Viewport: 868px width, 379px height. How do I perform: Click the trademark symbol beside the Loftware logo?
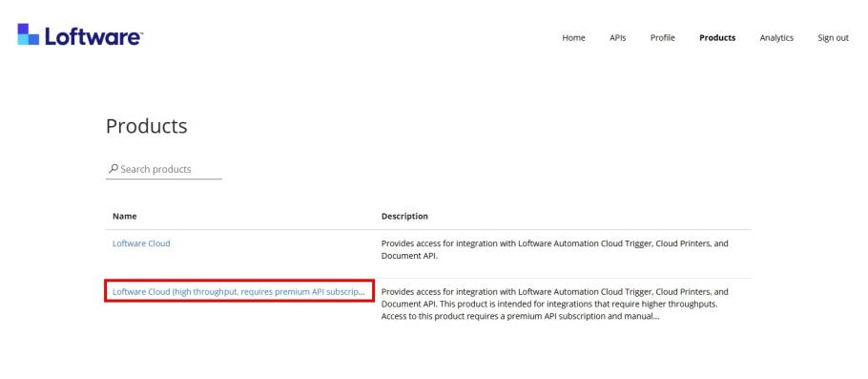coord(141,33)
